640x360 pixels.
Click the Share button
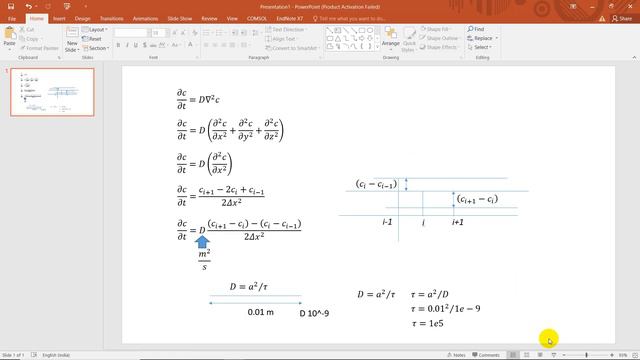coord(622,18)
